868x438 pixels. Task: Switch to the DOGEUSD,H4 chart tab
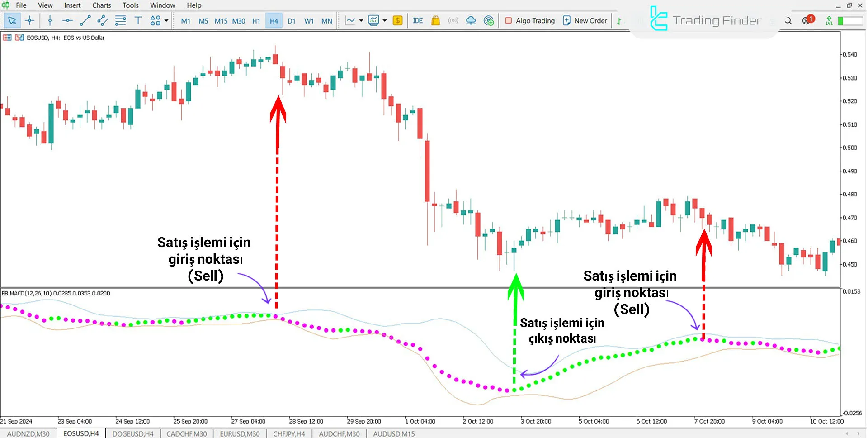click(x=132, y=433)
